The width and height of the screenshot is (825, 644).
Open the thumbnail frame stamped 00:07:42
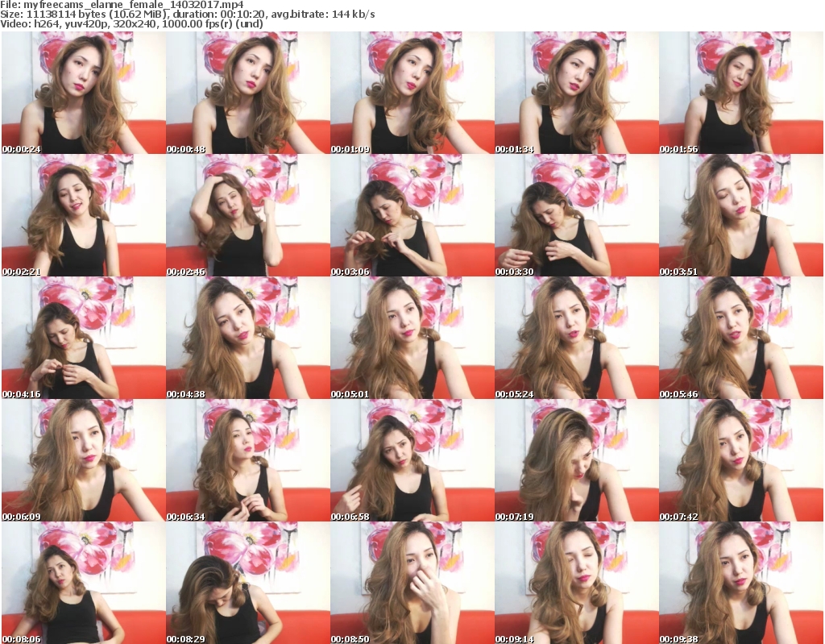pos(741,460)
